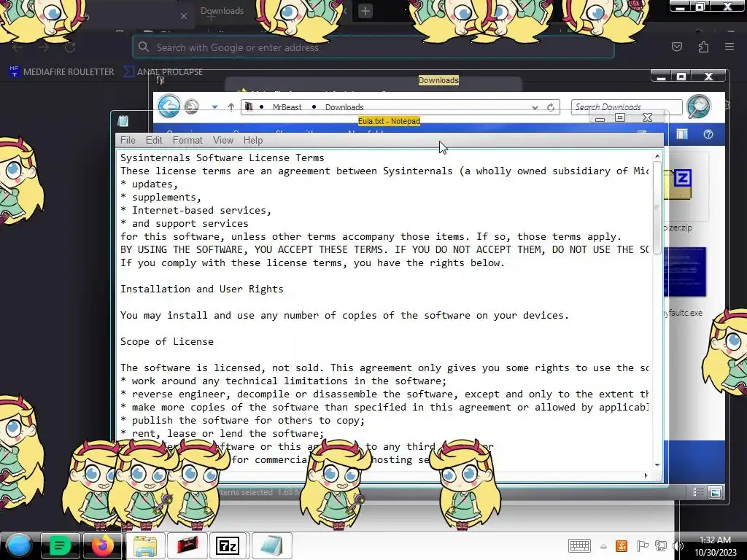Switch Explorer to details view icon
Image resolution: width=747 pixels, height=560 pixels.
(x=698, y=492)
